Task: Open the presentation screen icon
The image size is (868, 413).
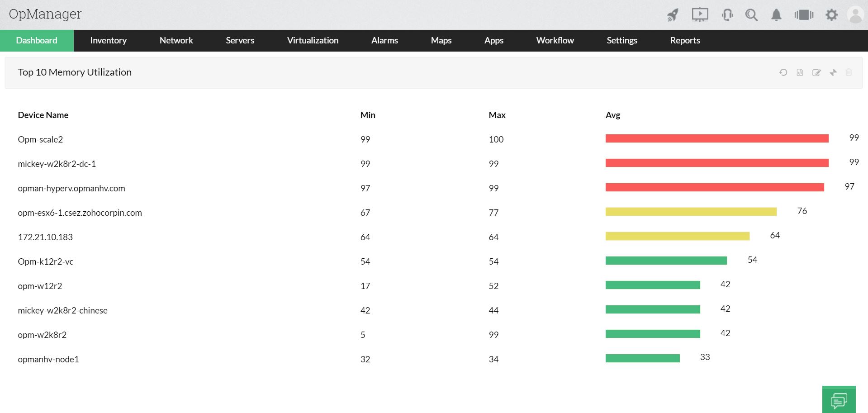Action: 700,15
